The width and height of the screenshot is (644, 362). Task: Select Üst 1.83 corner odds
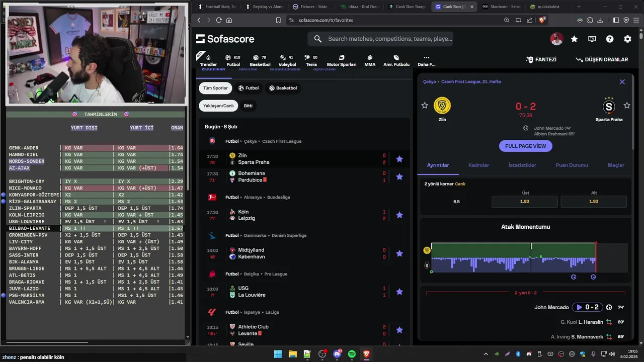(x=525, y=202)
